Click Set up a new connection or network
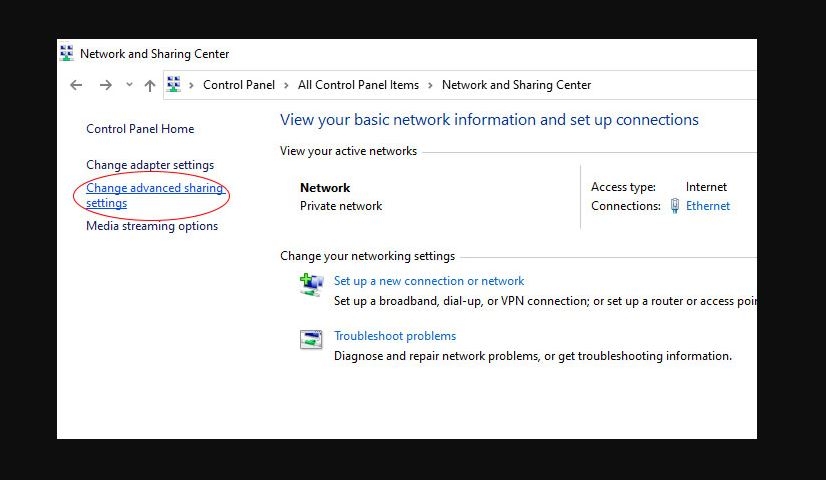 click(x=429, y=281)
